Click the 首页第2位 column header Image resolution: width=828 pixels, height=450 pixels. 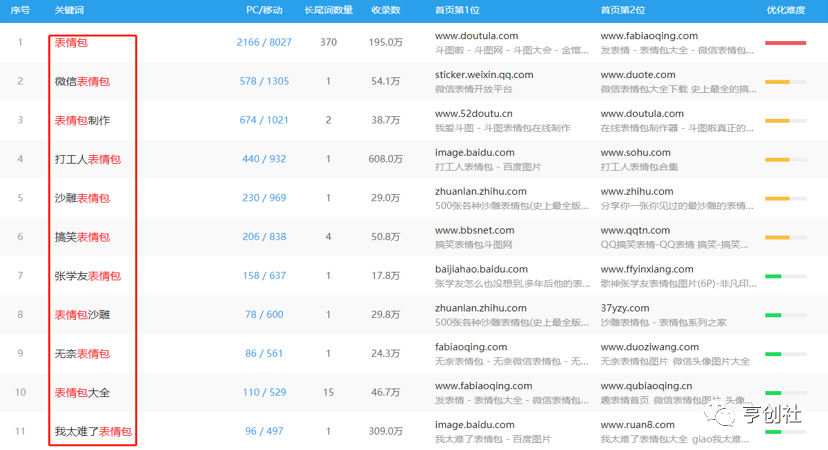click(623, 10)
